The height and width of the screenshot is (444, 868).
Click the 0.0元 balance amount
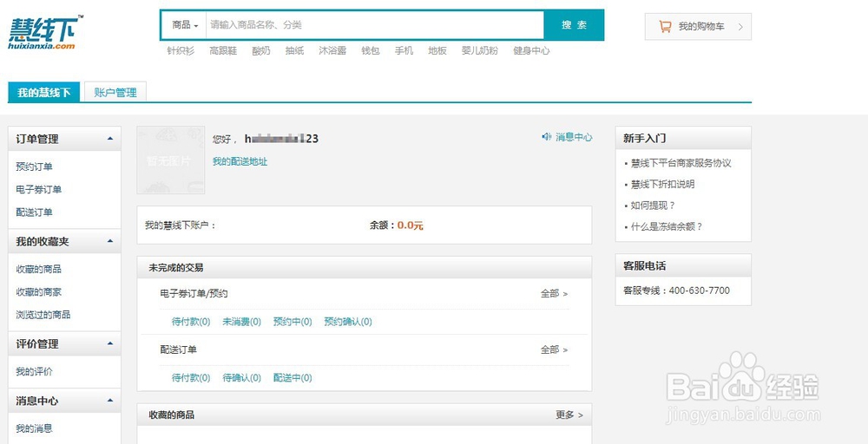coord(411,225)
